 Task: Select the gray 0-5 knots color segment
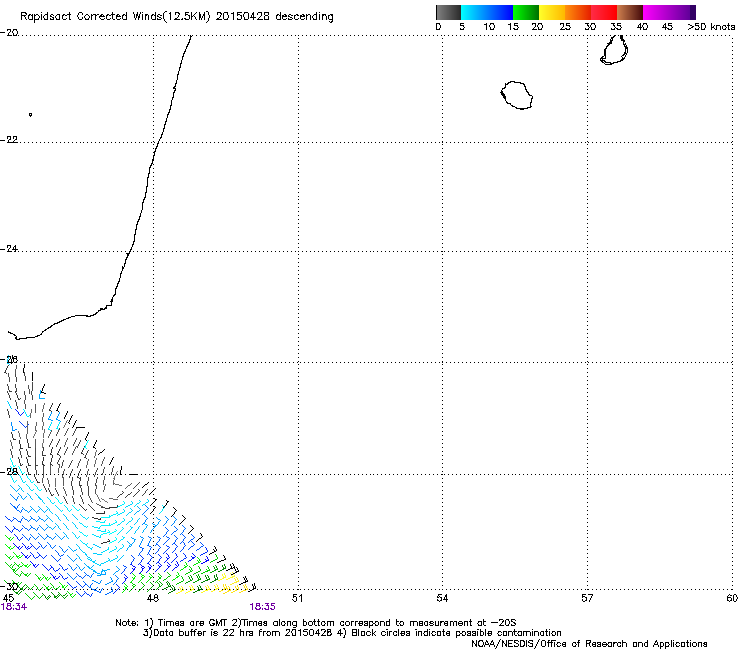pyautogui.click(x=448, y=12)
